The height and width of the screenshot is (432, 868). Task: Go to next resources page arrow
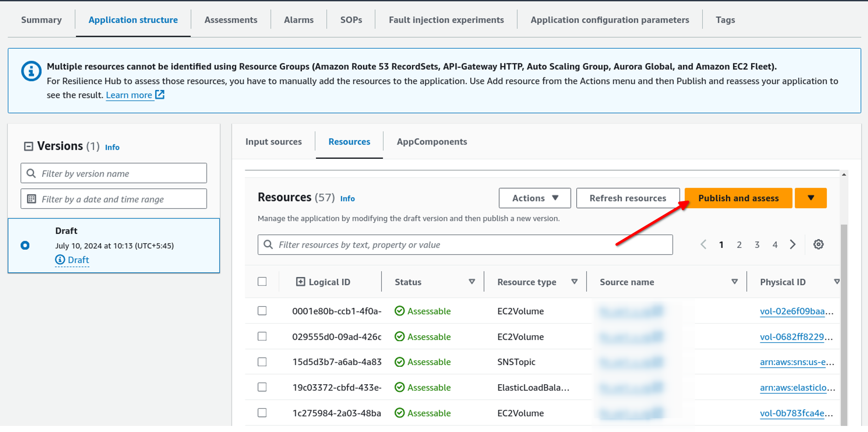(792, 244)
